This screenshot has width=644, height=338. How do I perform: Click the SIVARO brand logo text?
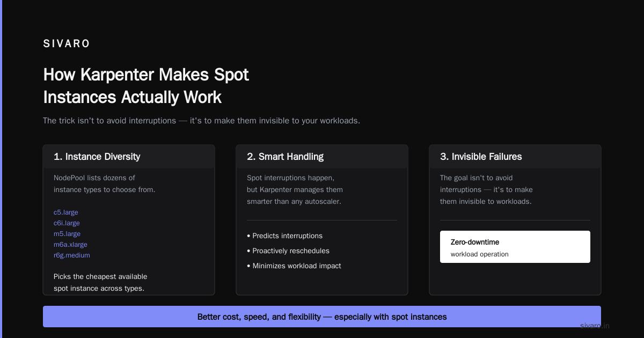[x=67, y=44]
